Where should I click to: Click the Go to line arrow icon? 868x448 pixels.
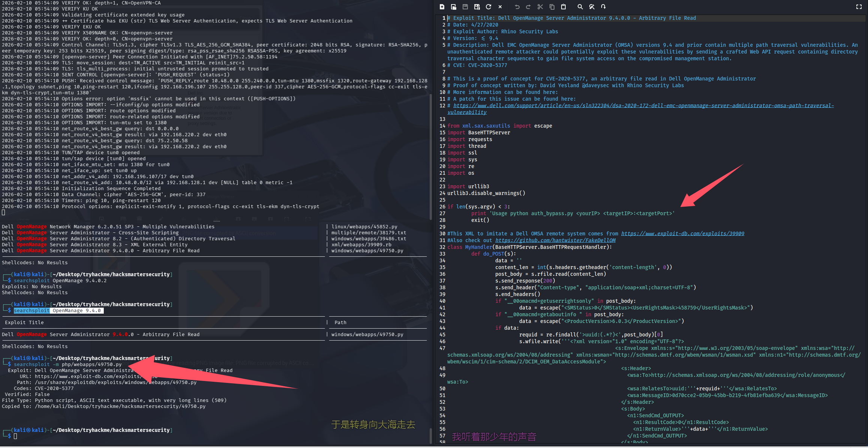pos(603,7)
